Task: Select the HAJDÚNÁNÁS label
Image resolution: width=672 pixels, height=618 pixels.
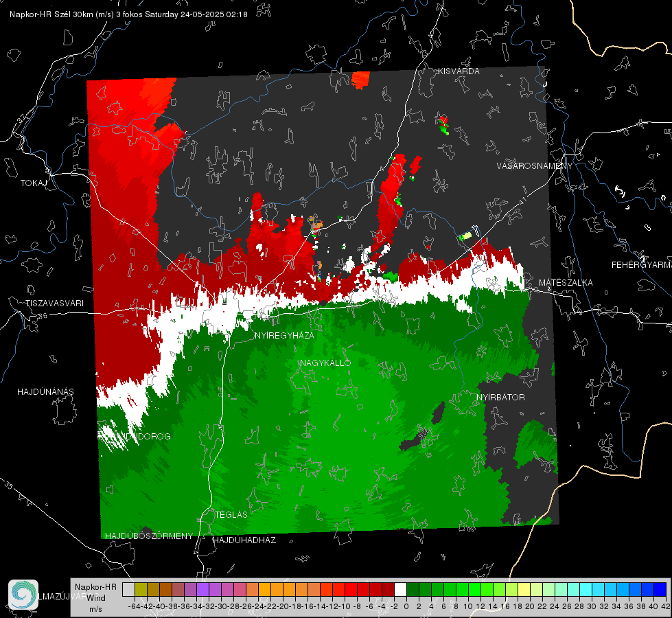Action: (45, 391)
